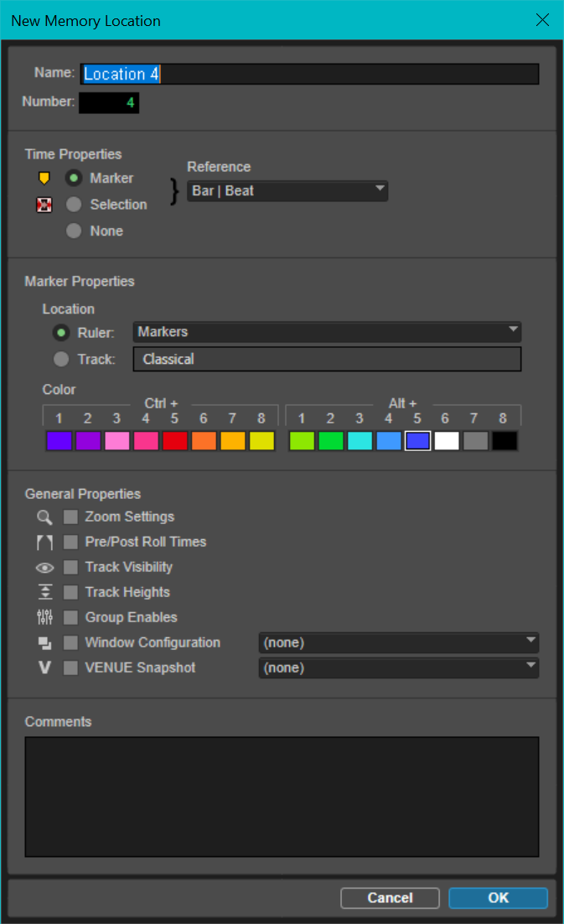Pick the red color swatch
Image resolution: width=564 pixels, height=924 pixels.
(175, 441)
